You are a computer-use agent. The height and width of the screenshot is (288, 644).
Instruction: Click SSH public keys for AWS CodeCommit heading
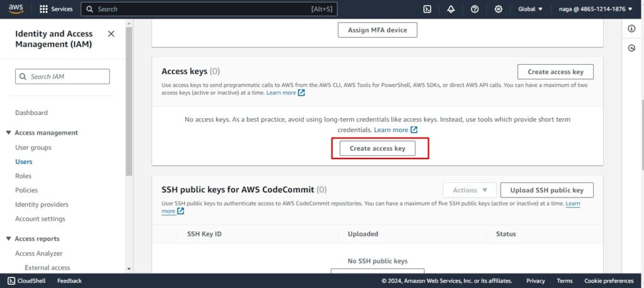245,190
